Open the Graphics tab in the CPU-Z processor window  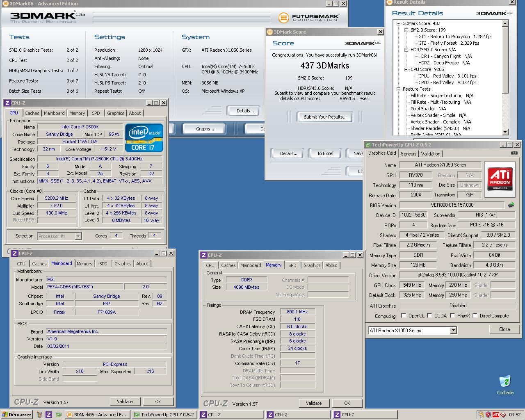click(115, 113)
